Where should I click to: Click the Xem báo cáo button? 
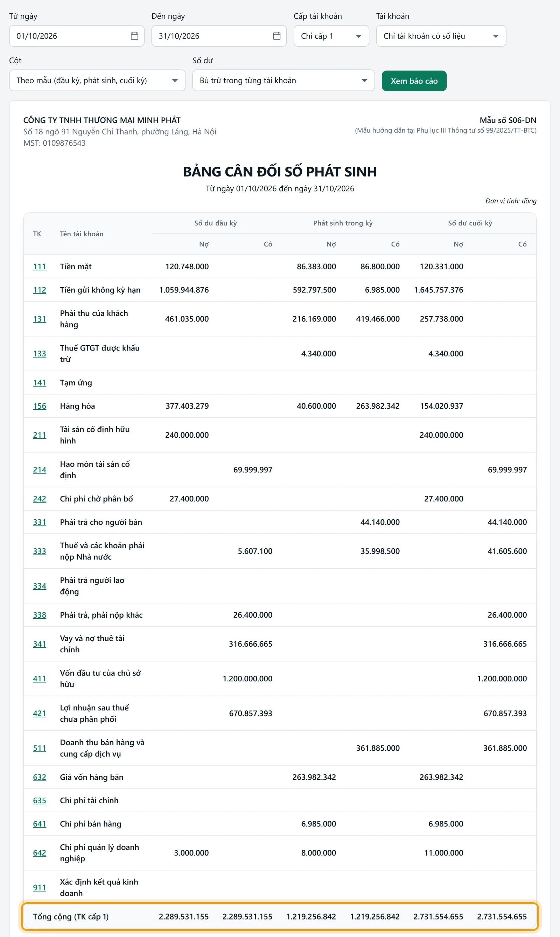click(414, 81)
